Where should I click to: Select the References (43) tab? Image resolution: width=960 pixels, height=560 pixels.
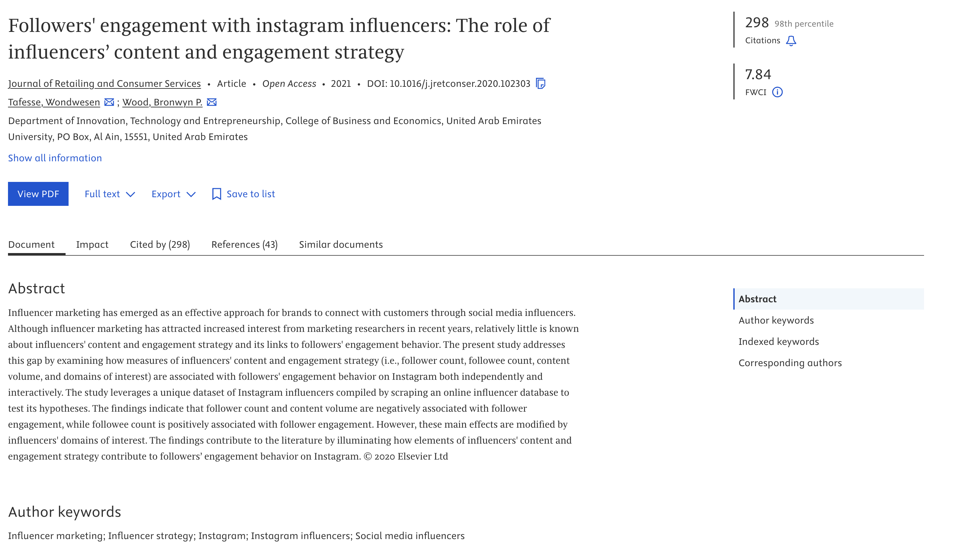pos(244,244)
